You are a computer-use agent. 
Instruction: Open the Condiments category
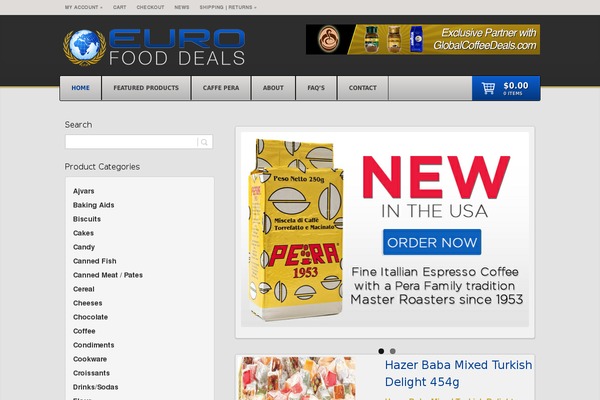pos(93,345)
